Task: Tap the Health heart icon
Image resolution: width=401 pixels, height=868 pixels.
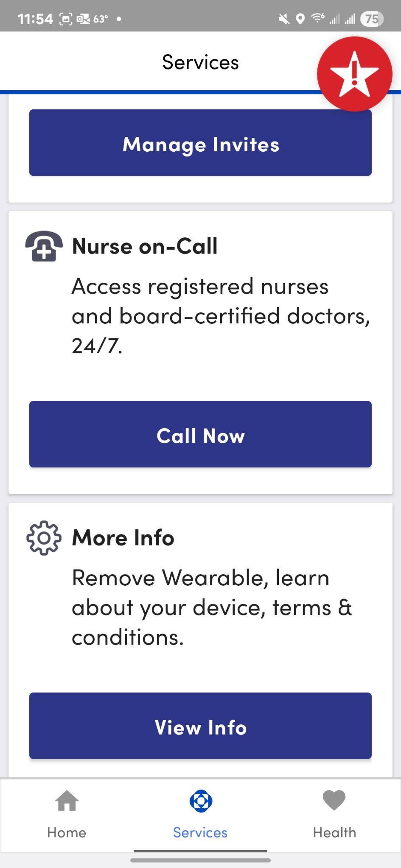Action: [334, 800]
